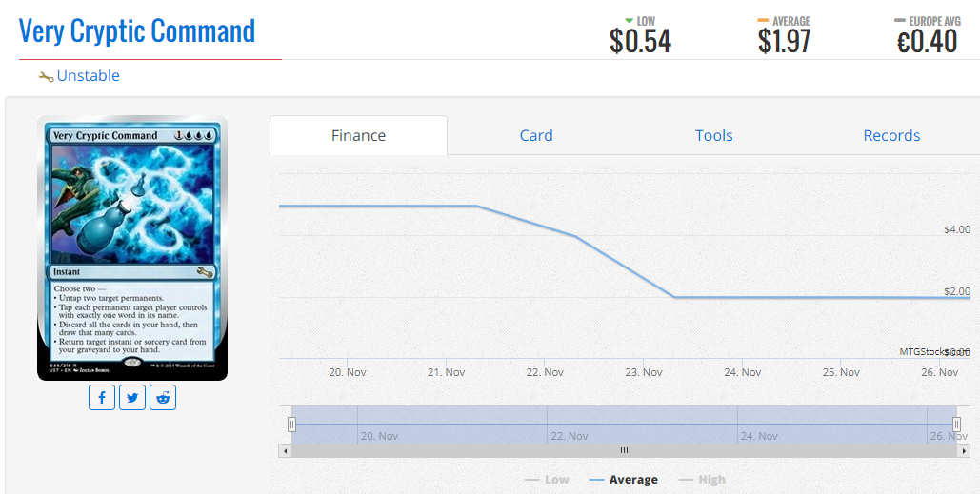Click the right scrollbar arrow under chart

click(x=963, y=450)
